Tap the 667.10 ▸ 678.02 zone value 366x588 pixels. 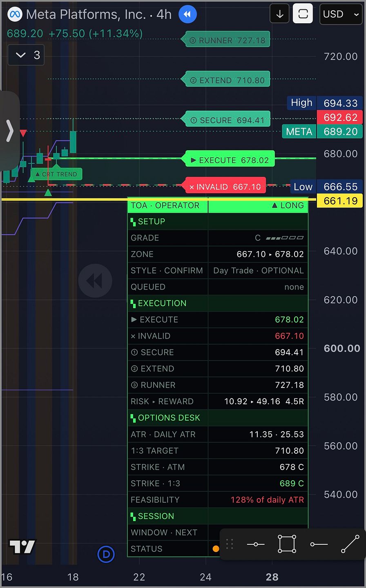pyautogui.click(x=270, y=254)
